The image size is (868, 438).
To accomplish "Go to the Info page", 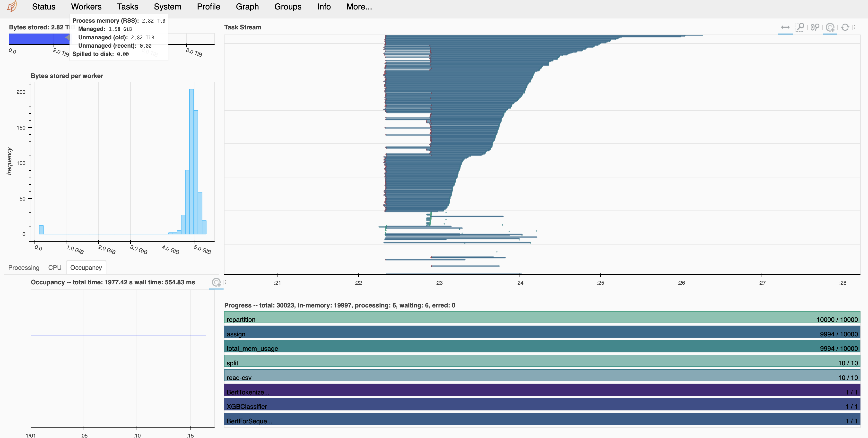I will click(324, 7).
